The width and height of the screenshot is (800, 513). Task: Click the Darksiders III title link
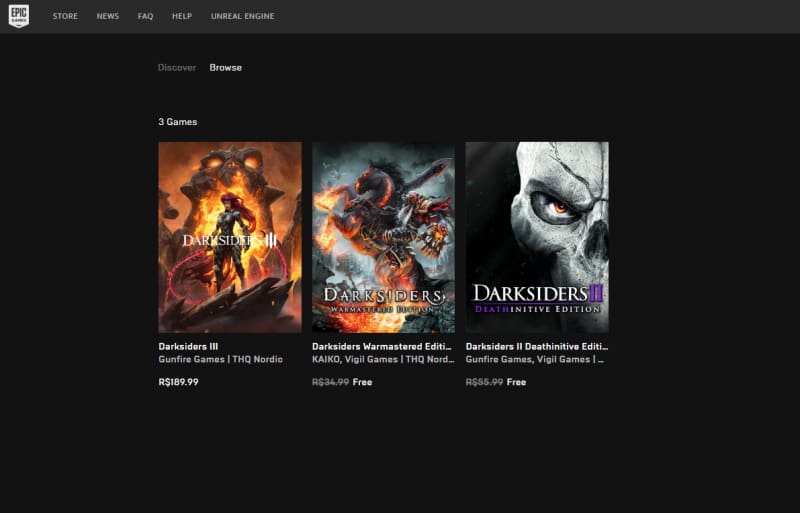(188, 347)
